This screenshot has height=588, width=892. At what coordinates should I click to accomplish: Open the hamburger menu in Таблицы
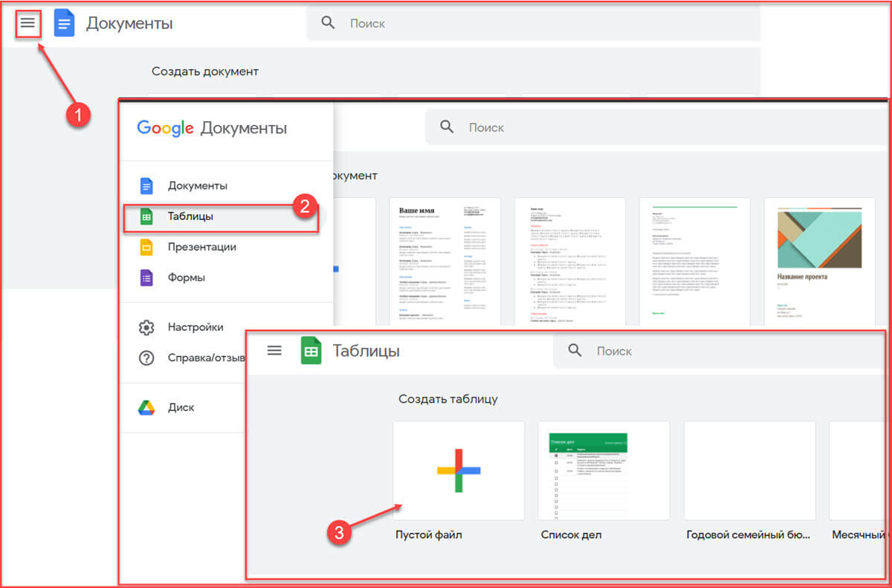274,351
